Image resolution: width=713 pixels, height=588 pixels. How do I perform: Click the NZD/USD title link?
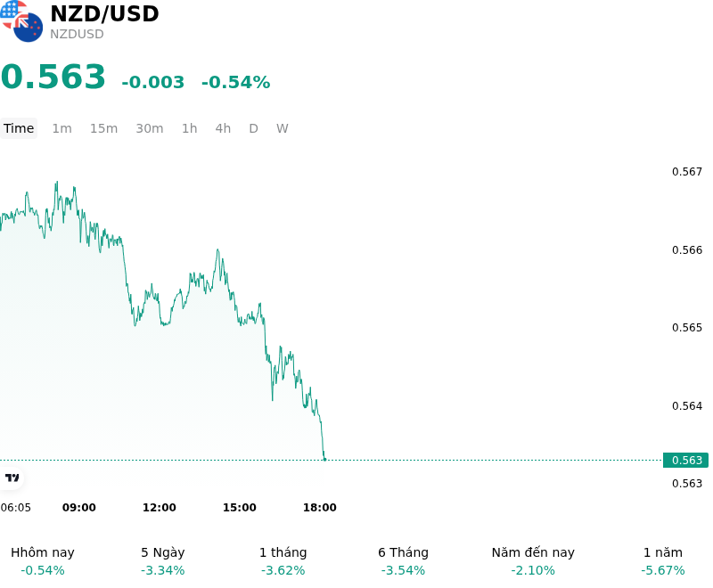point(104,13)
